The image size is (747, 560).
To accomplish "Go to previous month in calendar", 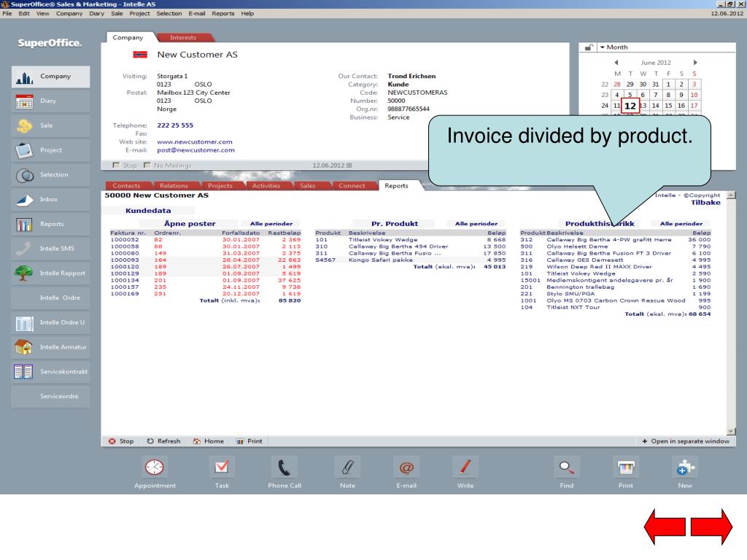I will 616,63.
